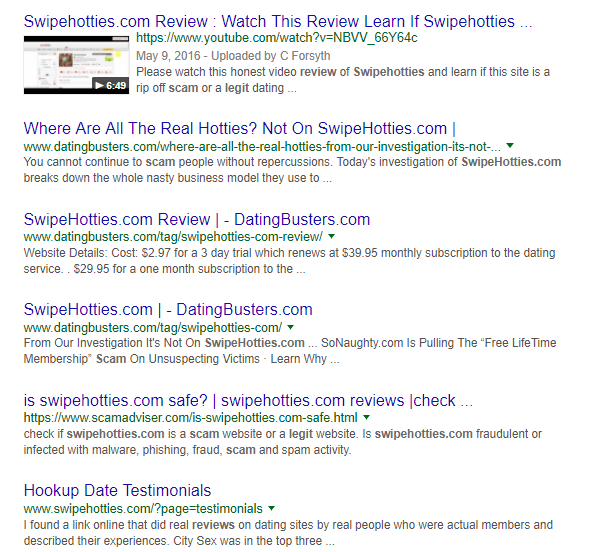The image size is (609, 552).
Task: Click snippet 'Website Details: Cost: $2.97 for a 3 day trial'
Action: [x=289, y=261]
